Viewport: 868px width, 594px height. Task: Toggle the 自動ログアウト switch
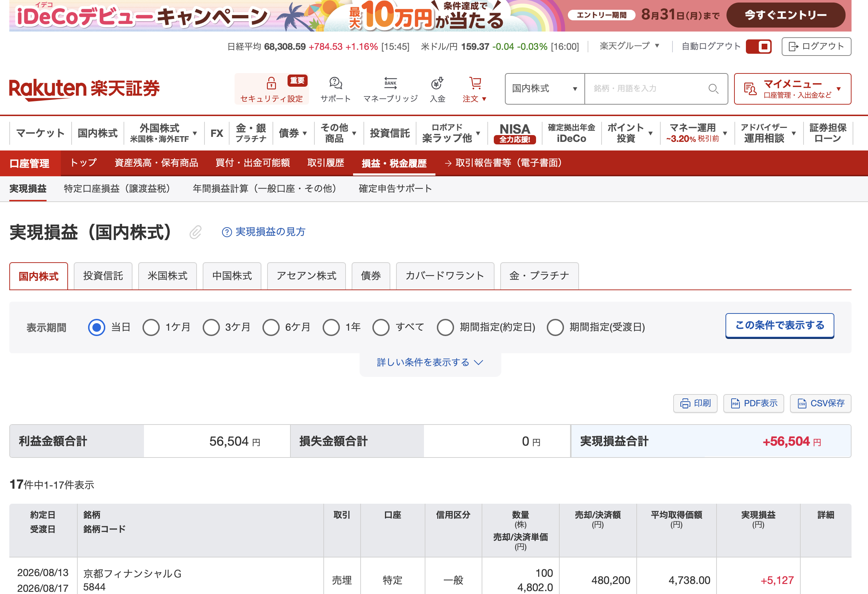(x=758, y=46)
